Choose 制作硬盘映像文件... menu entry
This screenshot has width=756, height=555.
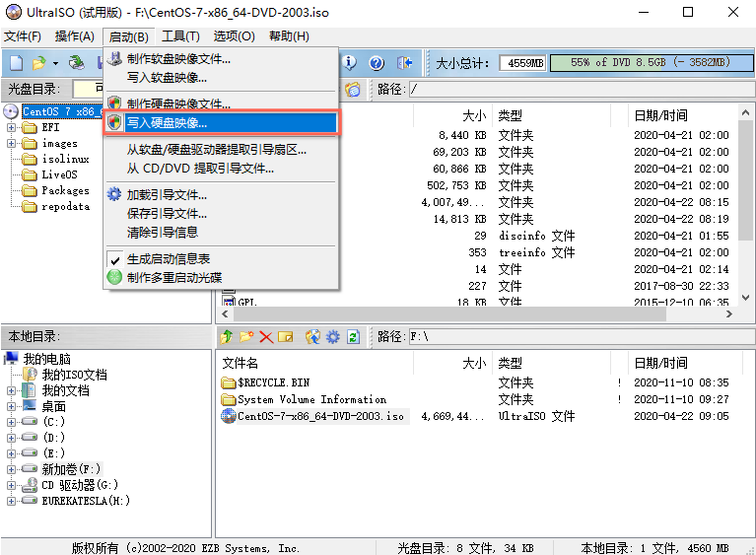tap(222, 104)
